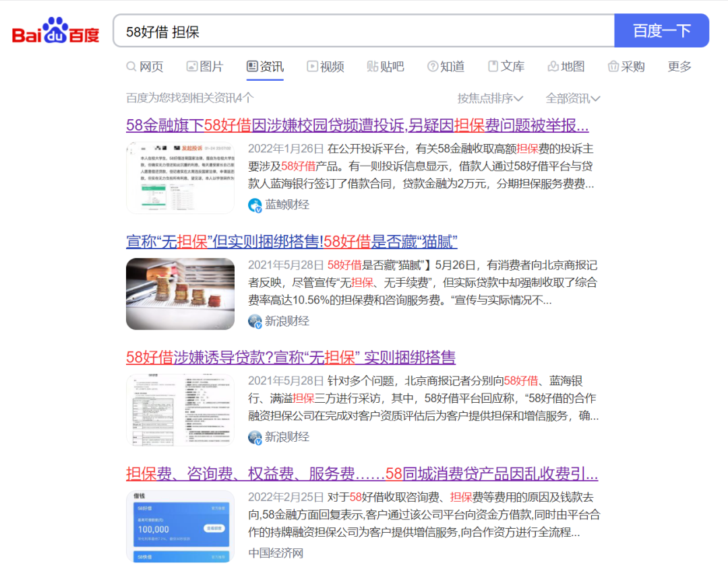Click the 2022年1月26日 result snippet text
This screenshot has width=728, height=588.
point(421,166)
